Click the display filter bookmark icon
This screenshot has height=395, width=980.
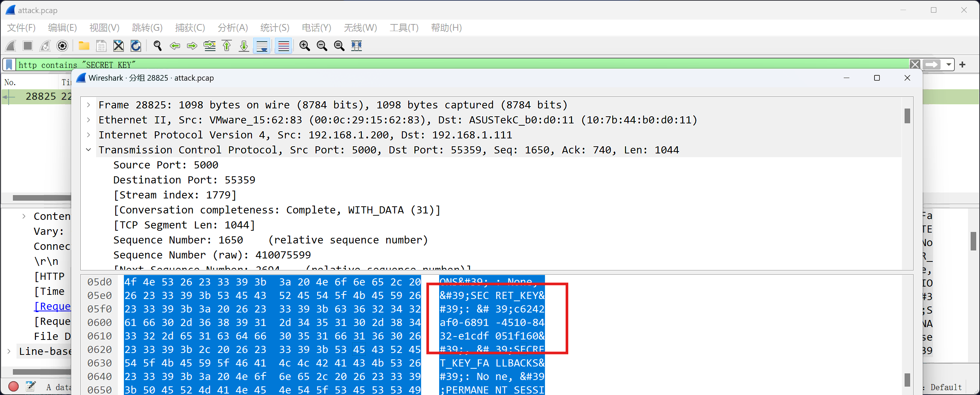(9, 65)
